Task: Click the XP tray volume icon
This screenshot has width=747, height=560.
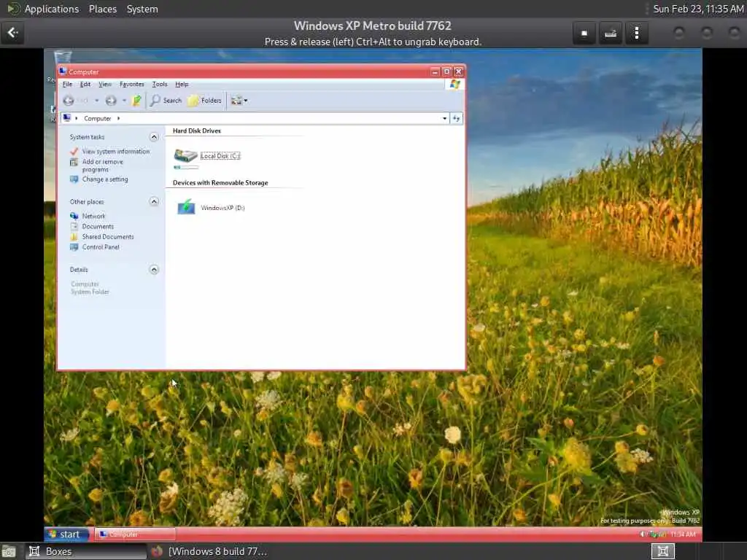Action: (643, 534)
